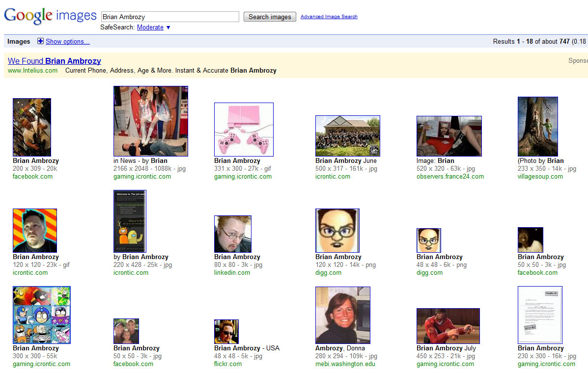This screenshot has width=588, height=369.
Task: Select the group photo in front of house
Action: (347, 136)
